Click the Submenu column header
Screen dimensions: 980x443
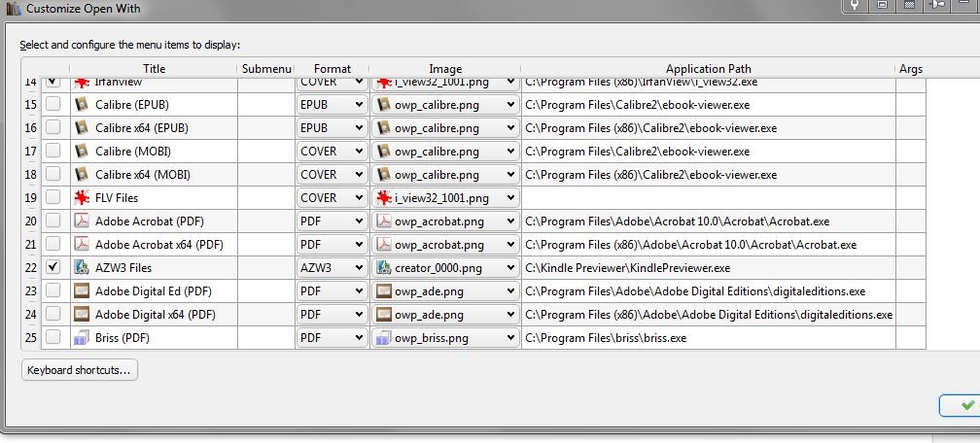[266, 69]
